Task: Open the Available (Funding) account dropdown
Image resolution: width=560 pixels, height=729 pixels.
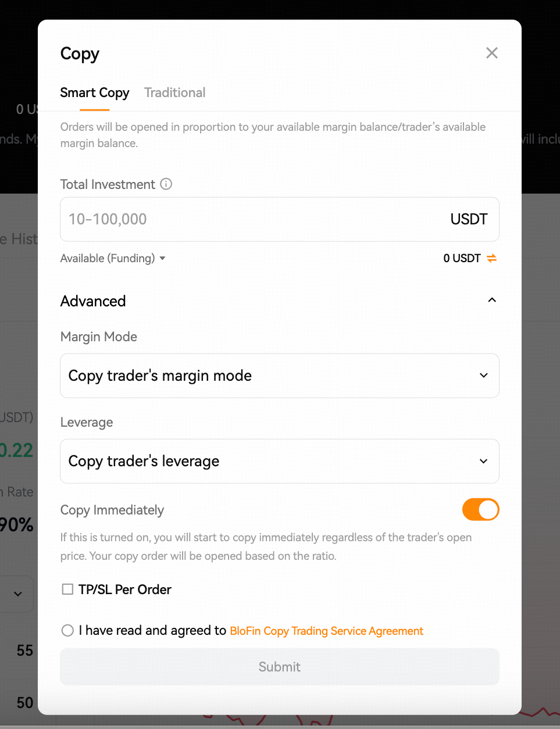Action: coord(113,258)
